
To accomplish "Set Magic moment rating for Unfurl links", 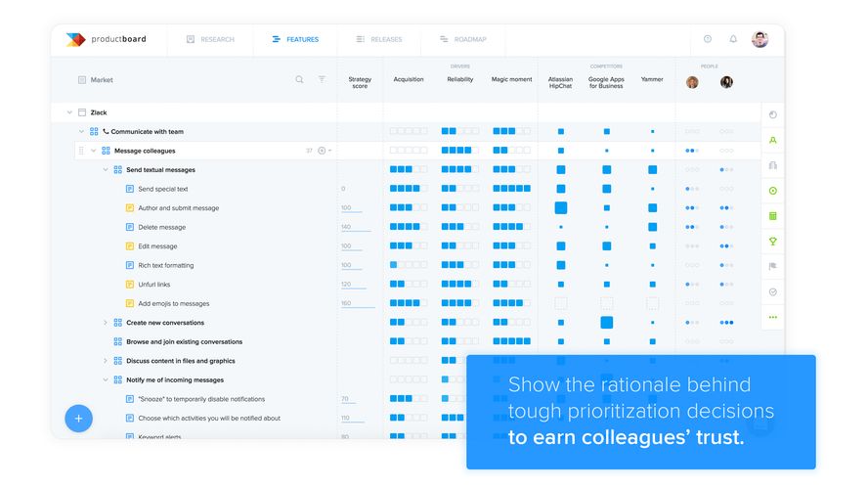I will pyautogui.click(x=511, y=284).
